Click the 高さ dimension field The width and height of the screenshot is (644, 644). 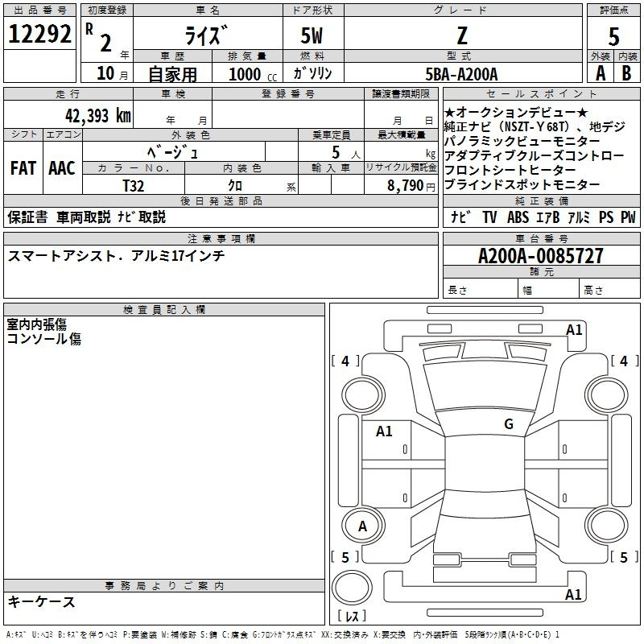pyautogui.click(x=609, y=290)
